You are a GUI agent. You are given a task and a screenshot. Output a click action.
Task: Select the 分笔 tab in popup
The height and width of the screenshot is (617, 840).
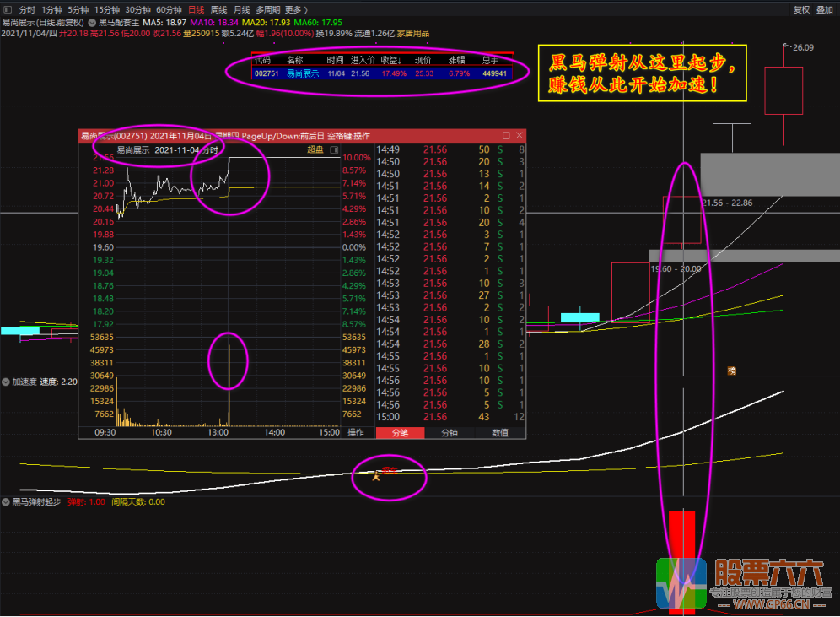tap(400, 432)
